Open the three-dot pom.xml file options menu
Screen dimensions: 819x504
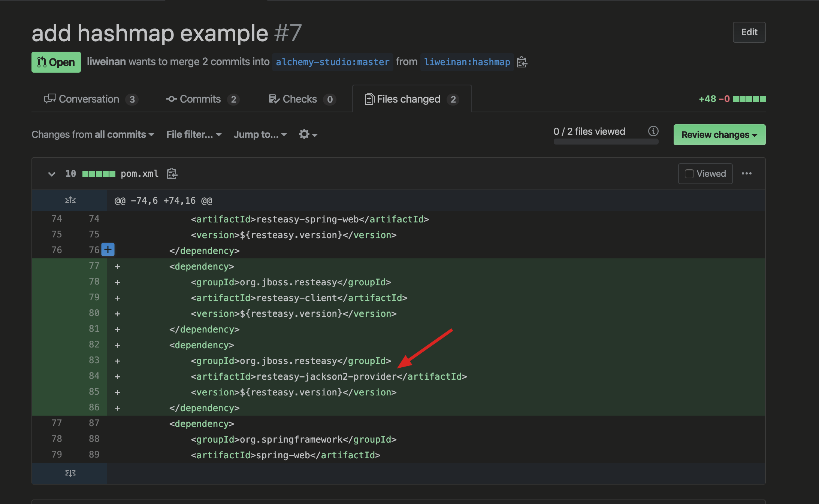pos(746,173)
